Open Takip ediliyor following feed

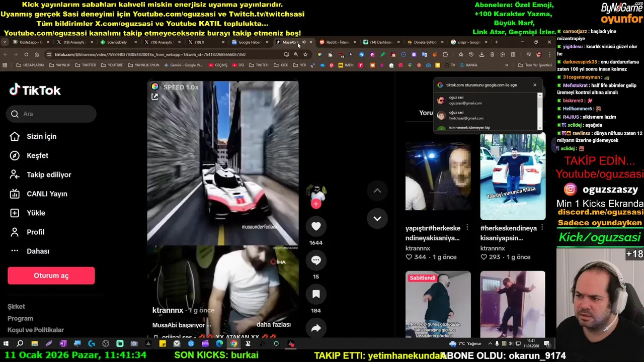coord(40,174)
